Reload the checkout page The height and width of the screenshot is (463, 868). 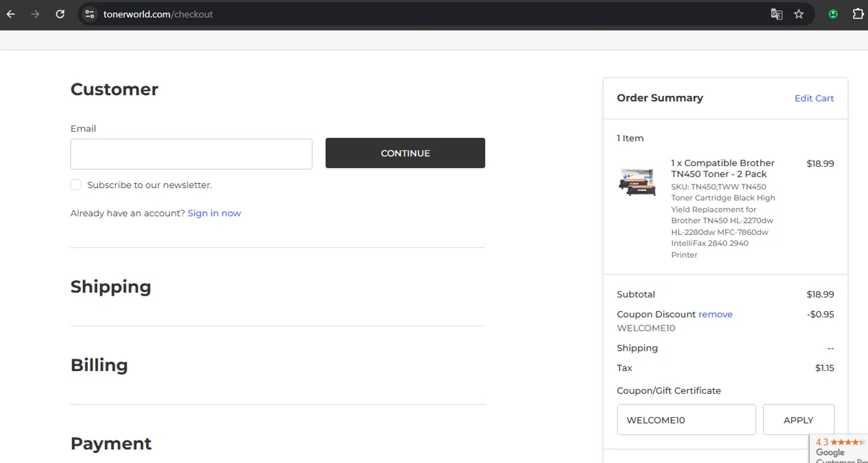[60, 14]
